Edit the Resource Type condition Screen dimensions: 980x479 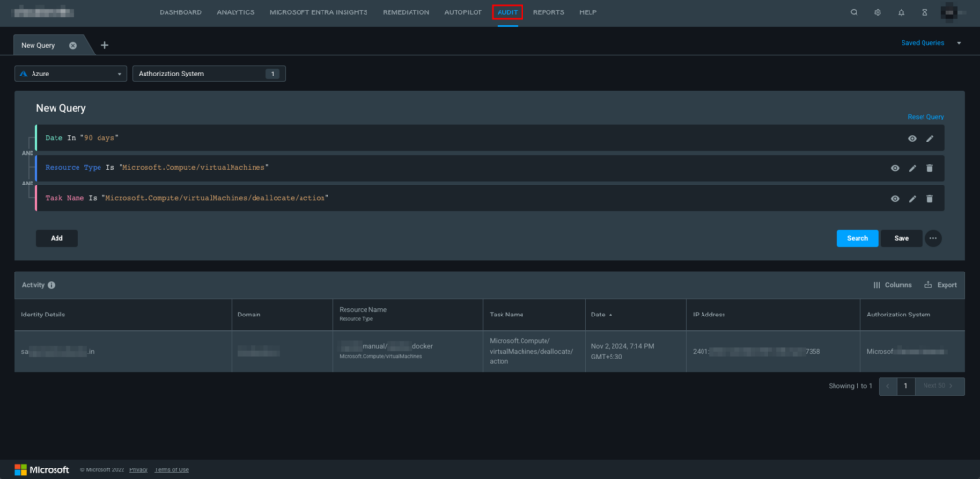coord(912,168)
